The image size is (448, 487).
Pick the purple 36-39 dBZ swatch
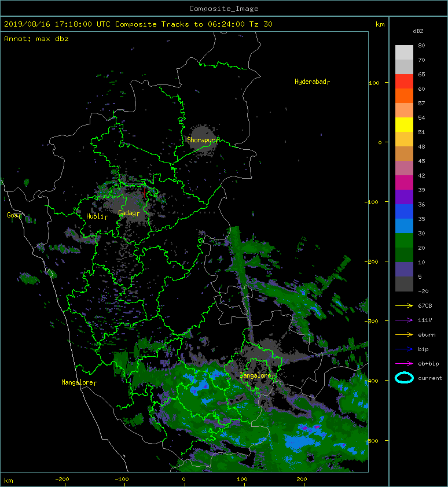point(404,197)
